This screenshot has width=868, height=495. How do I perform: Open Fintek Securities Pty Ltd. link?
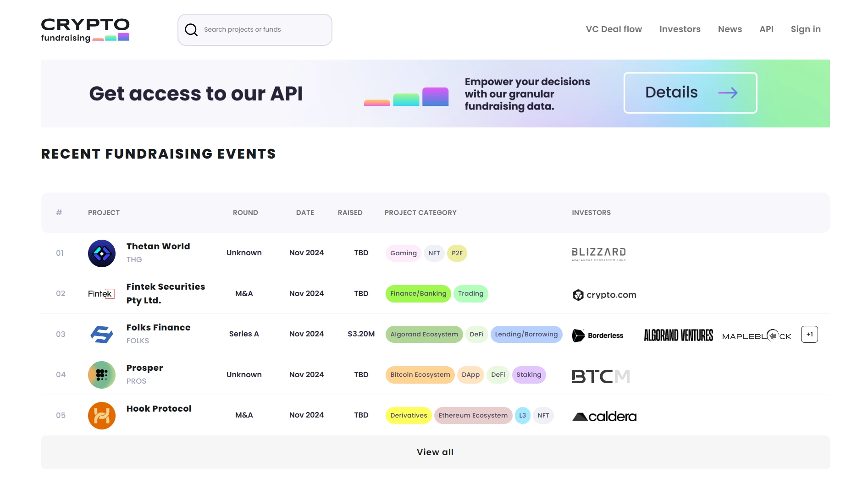click(166, 294)
